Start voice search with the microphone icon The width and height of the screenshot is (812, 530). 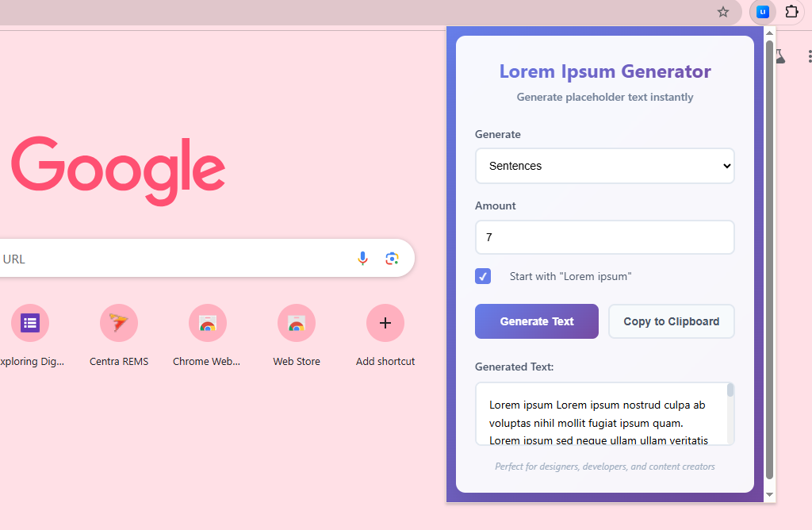point(362,259)
